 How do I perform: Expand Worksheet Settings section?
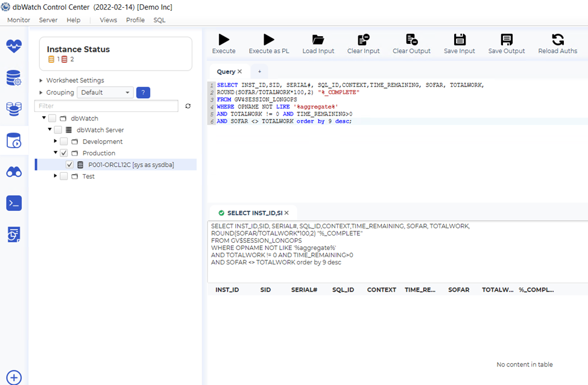click(x=41, y=81)
